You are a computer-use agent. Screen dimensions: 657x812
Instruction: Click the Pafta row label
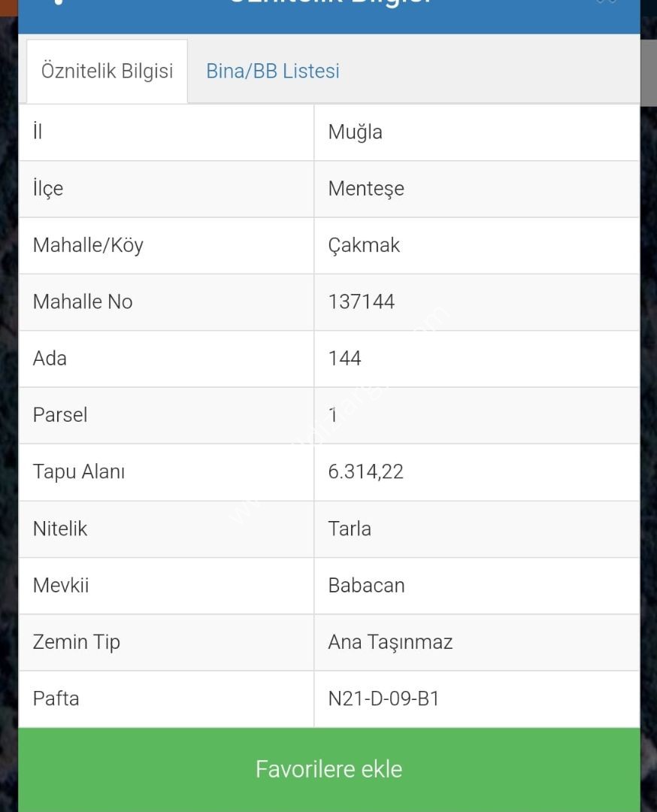tap(56, 698)
